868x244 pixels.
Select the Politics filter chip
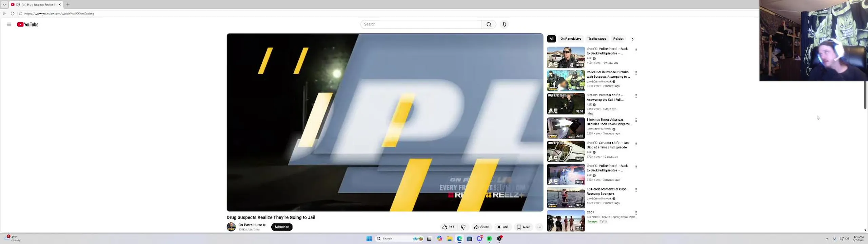coord(619,39)
